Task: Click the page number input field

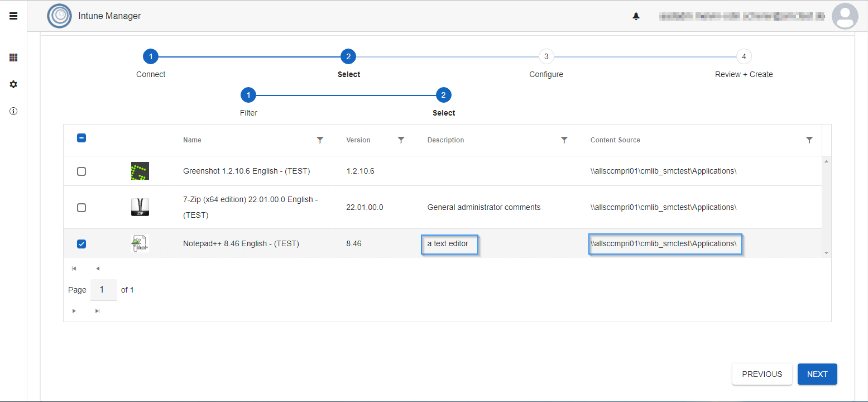Action: pos(103,290)
